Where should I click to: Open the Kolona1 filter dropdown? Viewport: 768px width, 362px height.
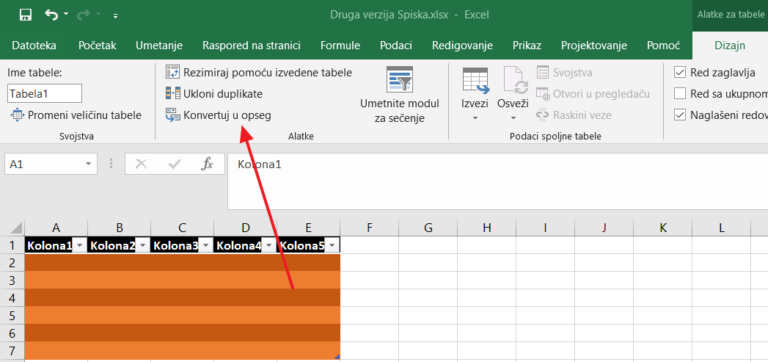coord(79,245)
